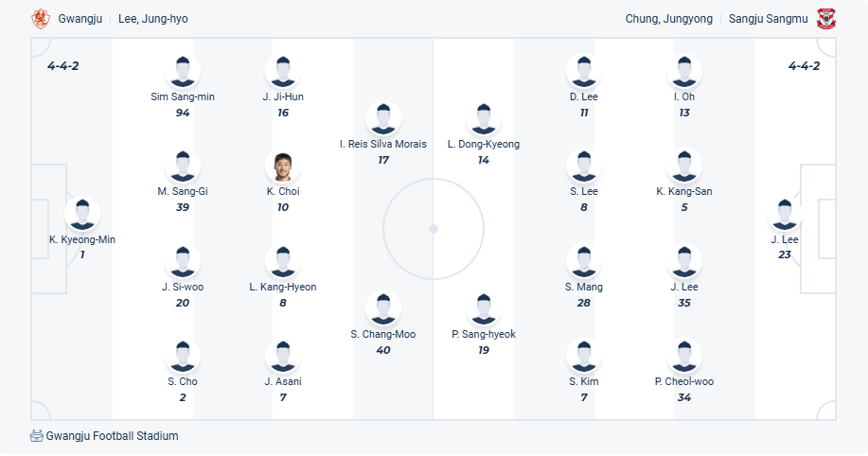Select the S. Chang-Moo player name
The height and width of the screenshot is (456, 868).
click(383, 334)
